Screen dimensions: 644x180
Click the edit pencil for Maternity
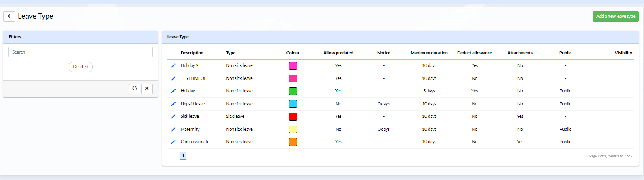tap(174, 129)
